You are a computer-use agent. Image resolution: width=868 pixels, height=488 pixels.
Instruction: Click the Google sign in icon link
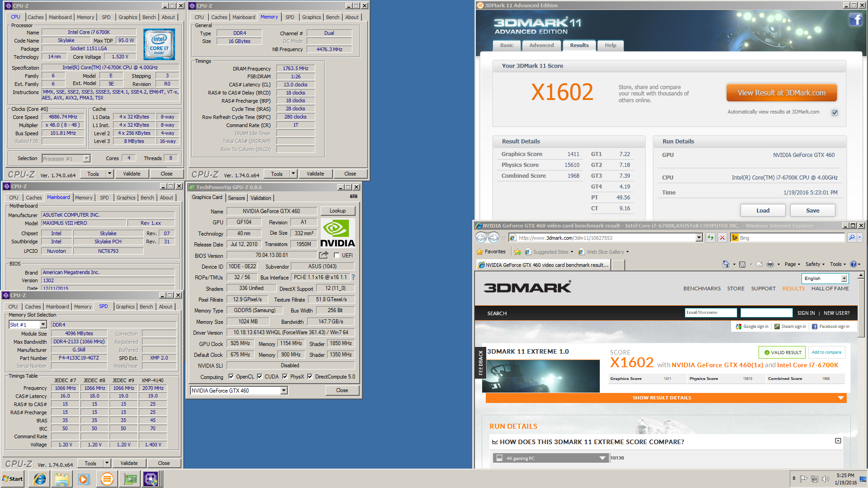[x=752, y=327]
